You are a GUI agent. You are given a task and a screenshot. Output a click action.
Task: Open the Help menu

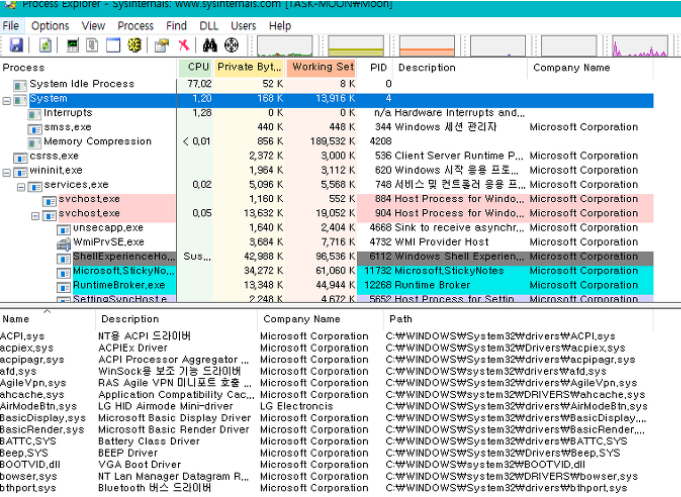[x=280, y=26]
